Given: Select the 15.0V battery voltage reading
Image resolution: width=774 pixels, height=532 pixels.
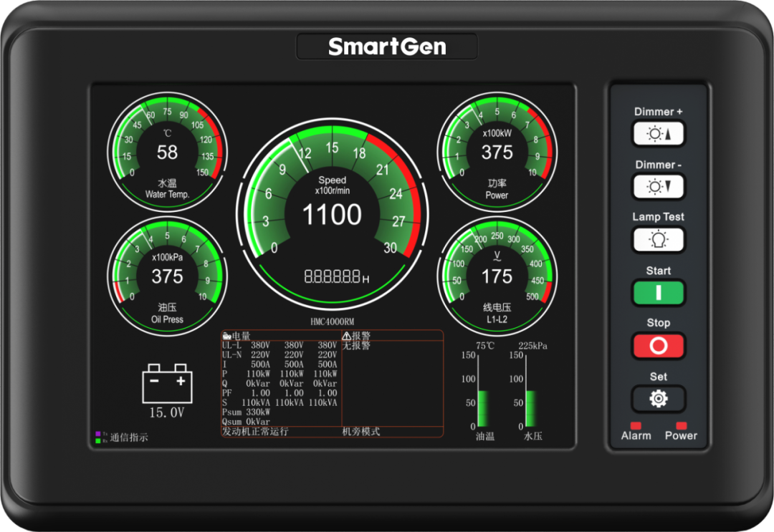Looking at the screenshot, I should [x=167, y=412].
